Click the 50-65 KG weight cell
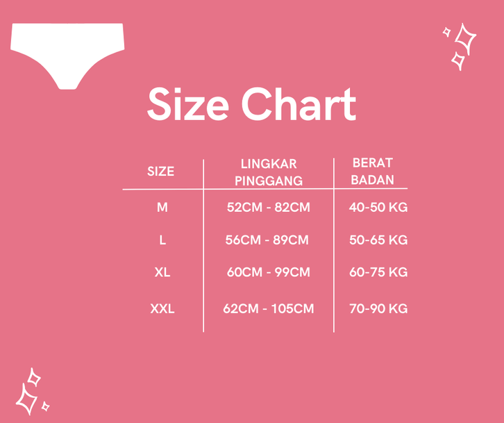 point(378,240)
